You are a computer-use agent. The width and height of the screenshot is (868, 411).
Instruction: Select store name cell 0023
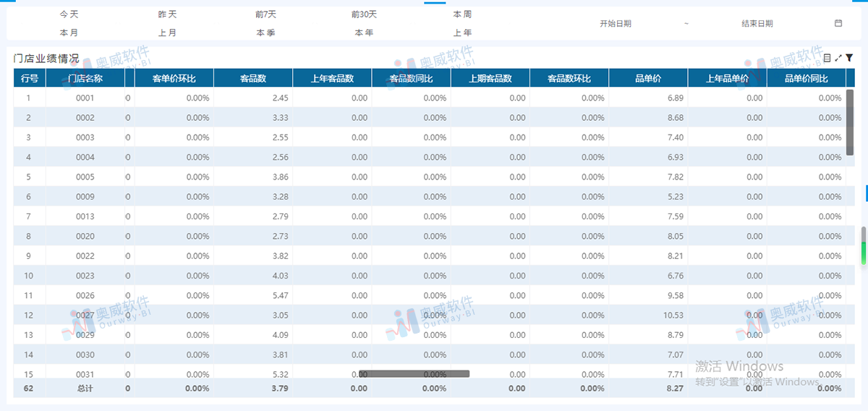tap(85, 276)
